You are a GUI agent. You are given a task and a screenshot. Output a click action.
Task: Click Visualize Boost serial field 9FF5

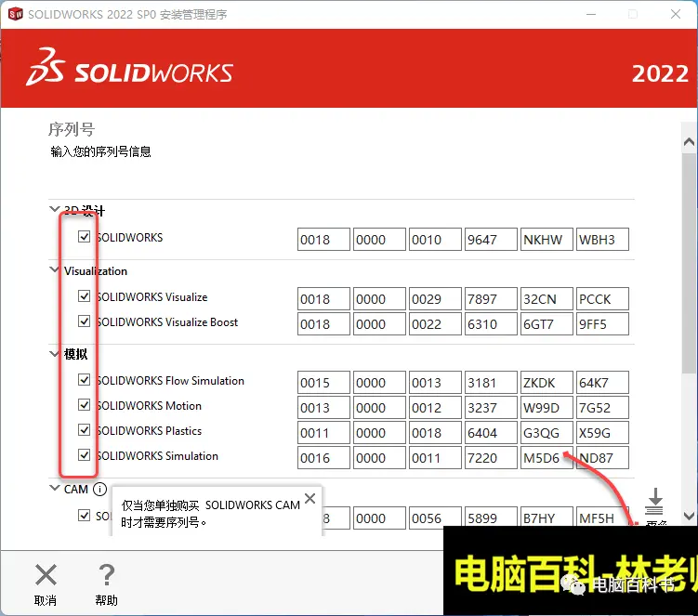coord(602,323)
